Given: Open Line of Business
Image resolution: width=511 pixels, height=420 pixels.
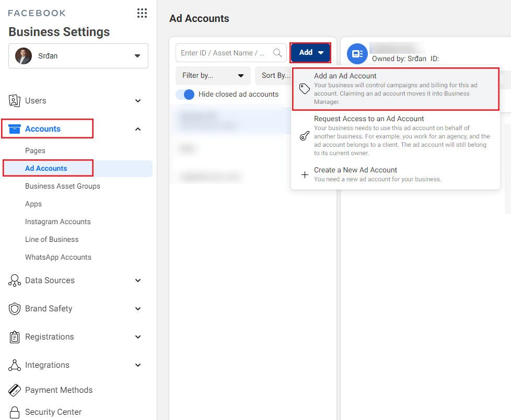Looking at the screenshot, I should coord(52,239).
